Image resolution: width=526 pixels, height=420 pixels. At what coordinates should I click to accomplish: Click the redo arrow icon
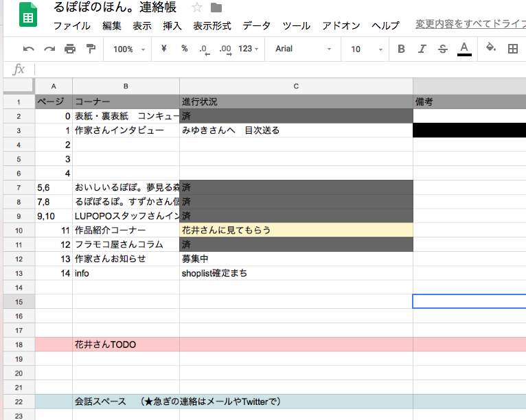(49, 49)
